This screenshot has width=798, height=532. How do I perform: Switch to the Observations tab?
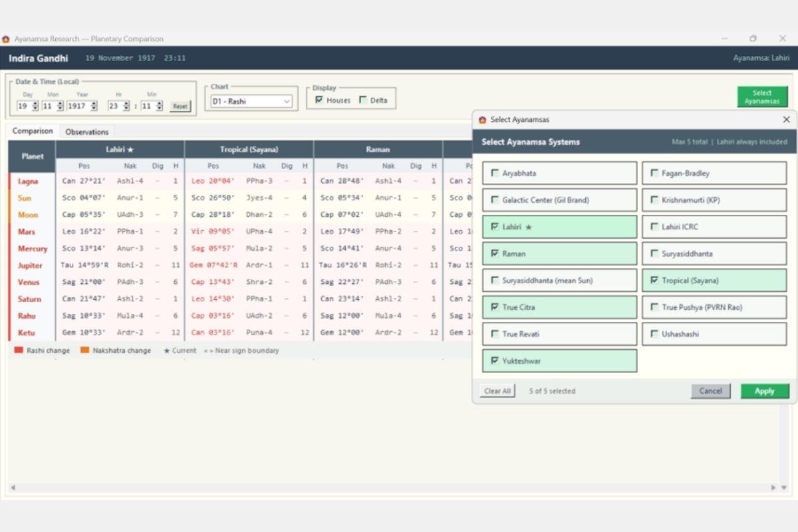[86, 132]
